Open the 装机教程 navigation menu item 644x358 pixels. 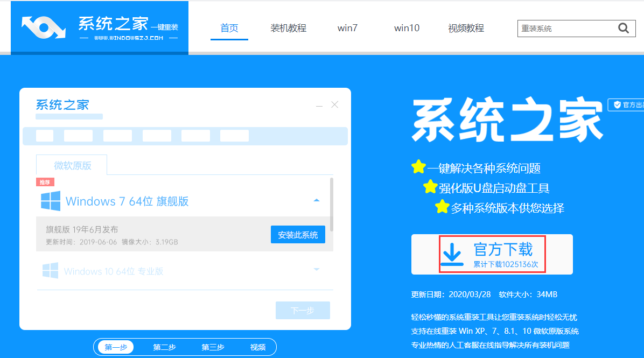[288, 28]
